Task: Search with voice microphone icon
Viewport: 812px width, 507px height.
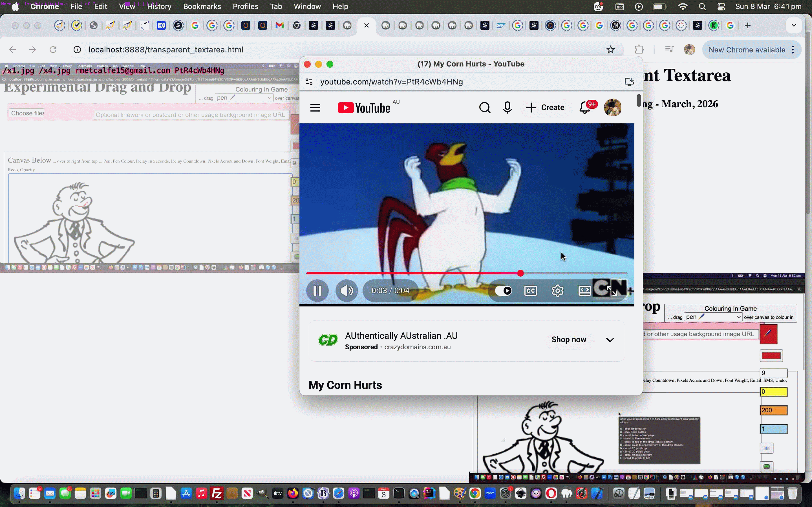Action: point(507,108)
